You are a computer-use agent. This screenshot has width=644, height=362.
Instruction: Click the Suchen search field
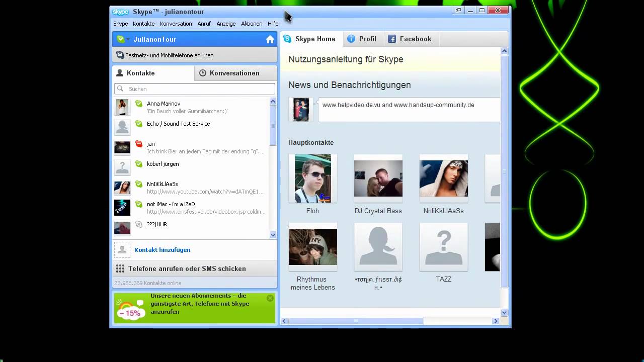(x=195, y=89)
